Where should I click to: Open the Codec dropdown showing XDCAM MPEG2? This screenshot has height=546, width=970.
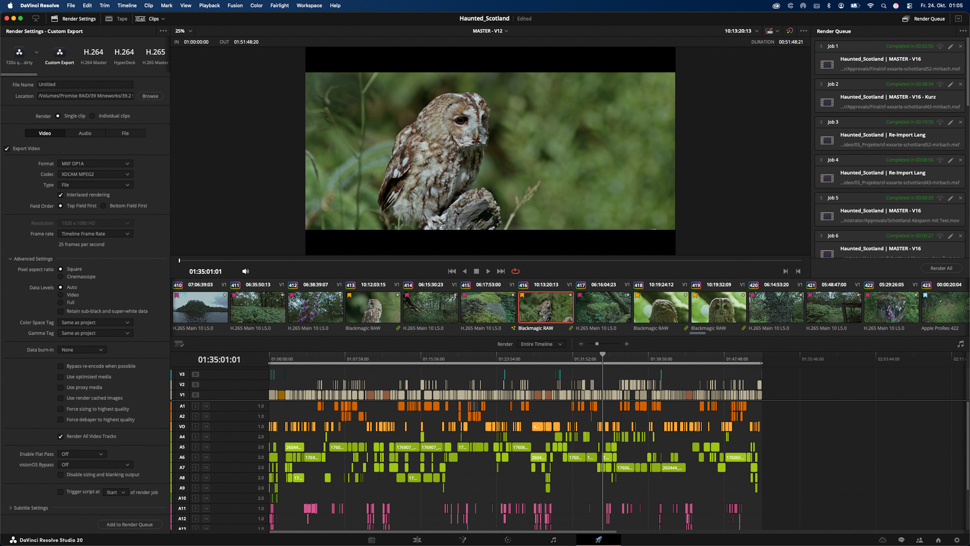(95, 174)
